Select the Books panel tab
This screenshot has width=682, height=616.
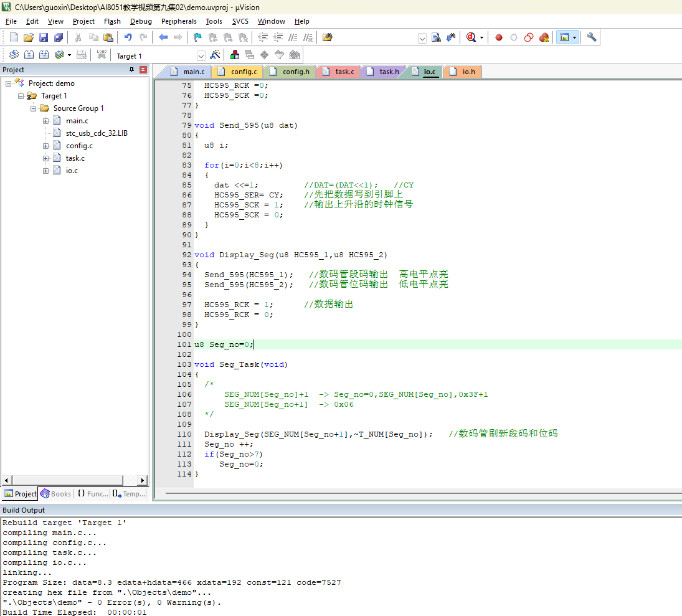tap(55, 494)
